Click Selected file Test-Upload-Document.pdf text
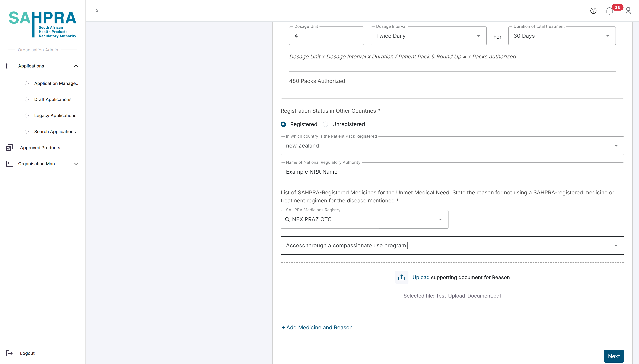Screen dimensions: 639x364 point(452,296)
